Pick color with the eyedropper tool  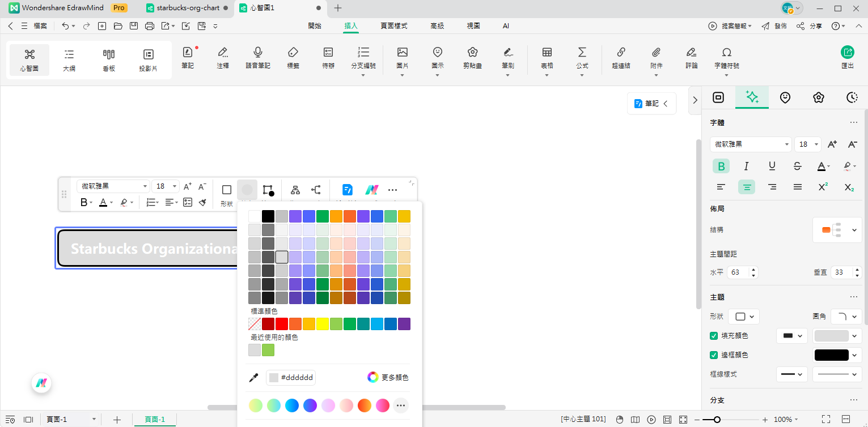pos(254,378)
